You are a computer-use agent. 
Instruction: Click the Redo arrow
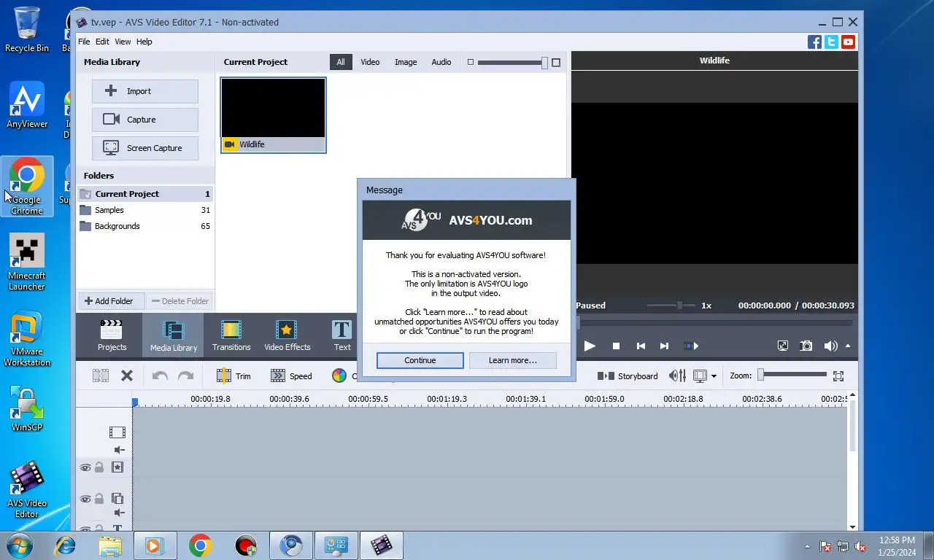tap(186, 376)
